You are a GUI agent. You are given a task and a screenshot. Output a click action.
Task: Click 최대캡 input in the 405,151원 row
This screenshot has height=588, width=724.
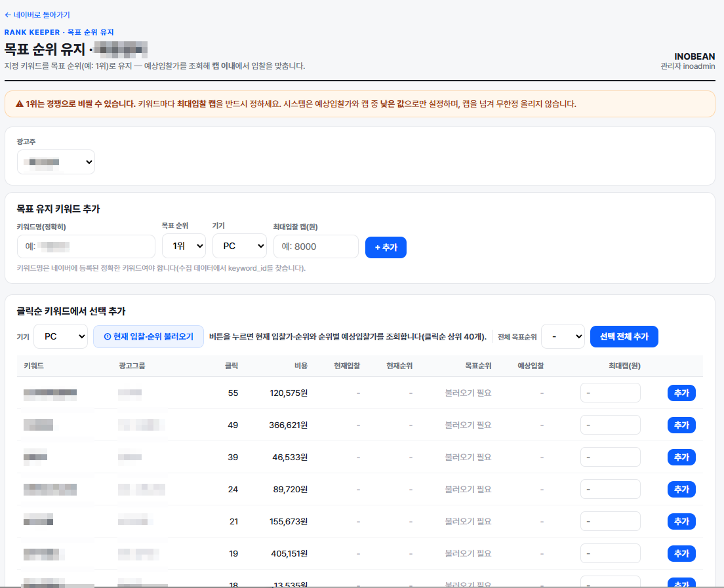click(610, 553)
